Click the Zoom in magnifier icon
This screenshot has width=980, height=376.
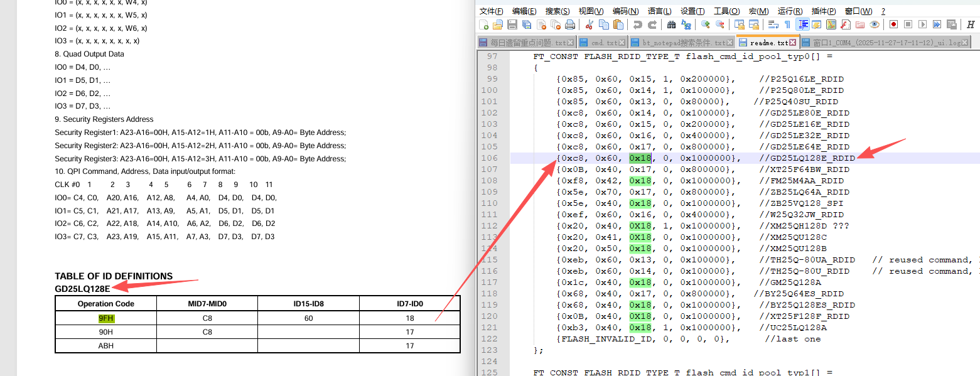pyautogui.click(x=705, y=24)
